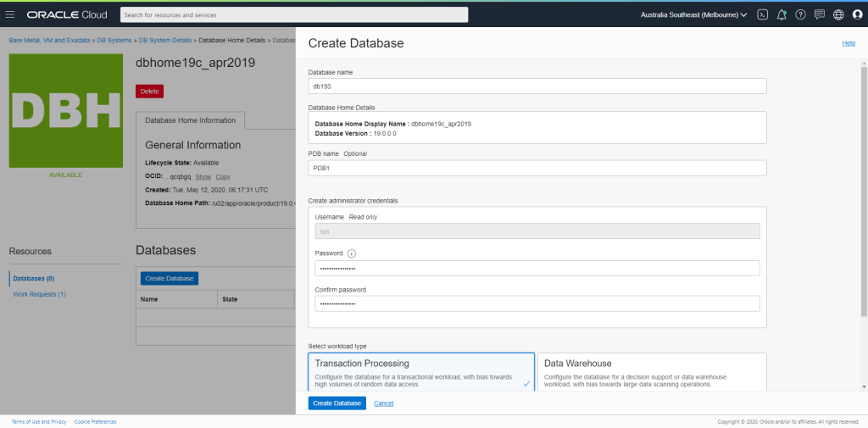Click the blue Create Database submit button
Screen dimensions: 868x428
pos(337,403)
